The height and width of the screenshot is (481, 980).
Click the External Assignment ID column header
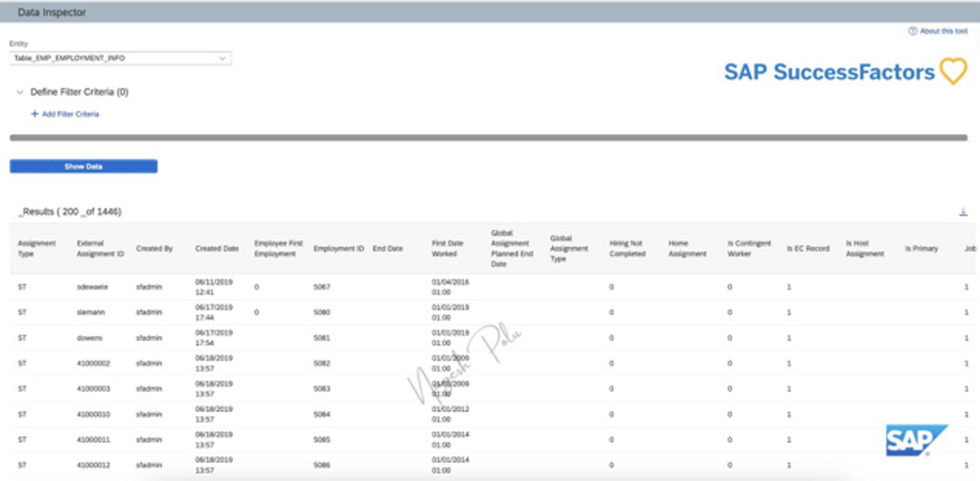[100, 248]
